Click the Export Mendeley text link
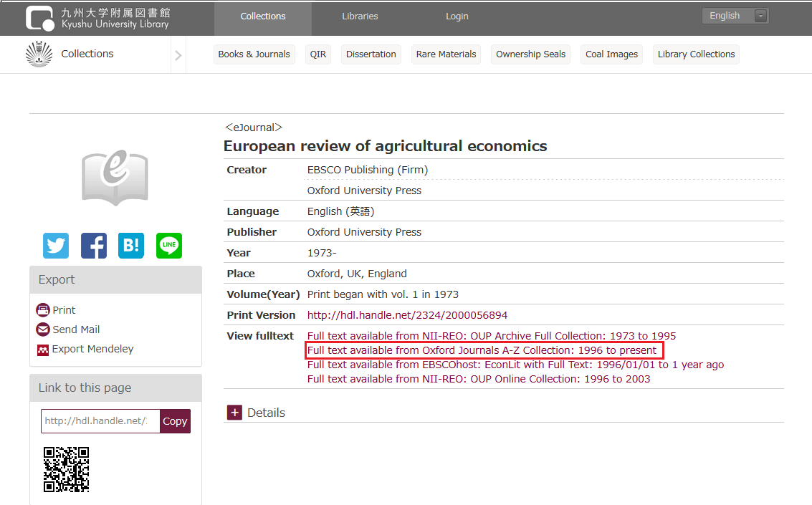Screen dimensions: 812x505 [92, 350]
